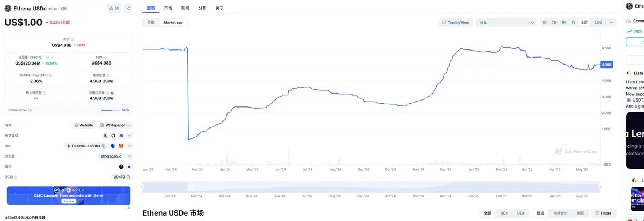This screenshot has height=221, width=644.
Task: Show all markets with the left 全部 tab
Action: pos(487,213)
